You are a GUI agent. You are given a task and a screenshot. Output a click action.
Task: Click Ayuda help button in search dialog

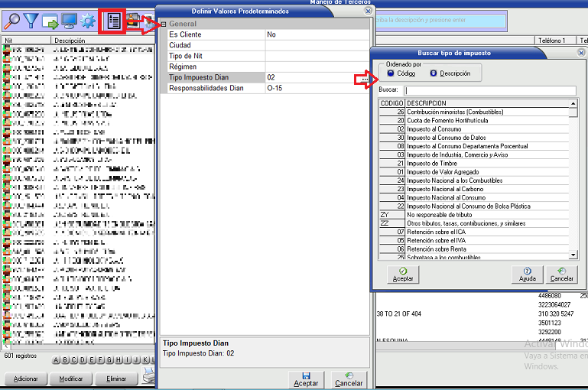527,274
